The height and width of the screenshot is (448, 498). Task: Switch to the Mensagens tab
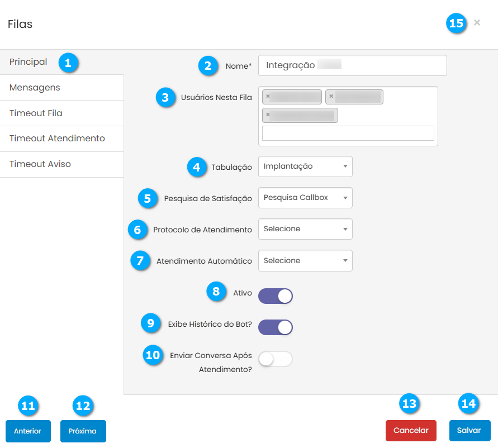coord(35,88)
